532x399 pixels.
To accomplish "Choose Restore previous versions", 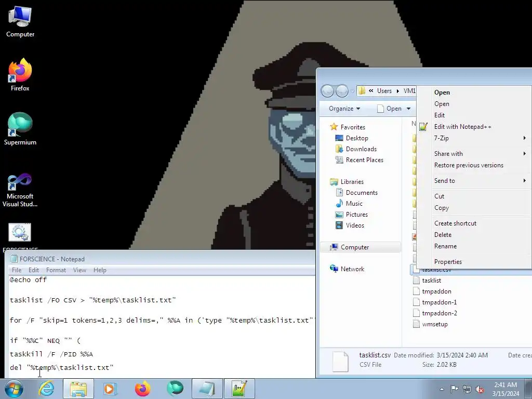I will point(474,165).
